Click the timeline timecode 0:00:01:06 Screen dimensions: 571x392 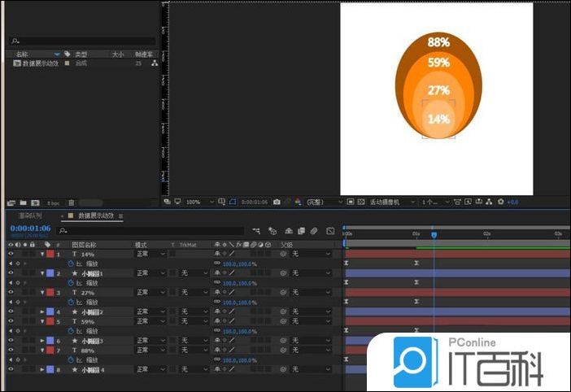(30, 229)
